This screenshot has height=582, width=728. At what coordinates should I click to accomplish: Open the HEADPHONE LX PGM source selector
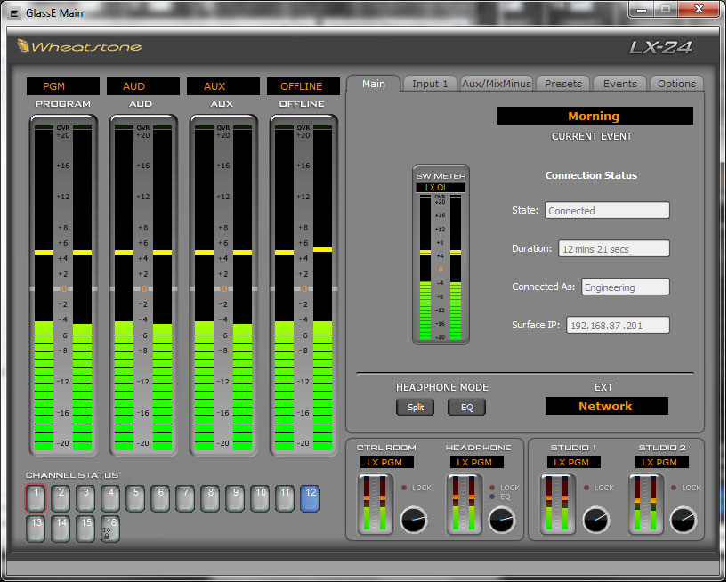(476, 462)
